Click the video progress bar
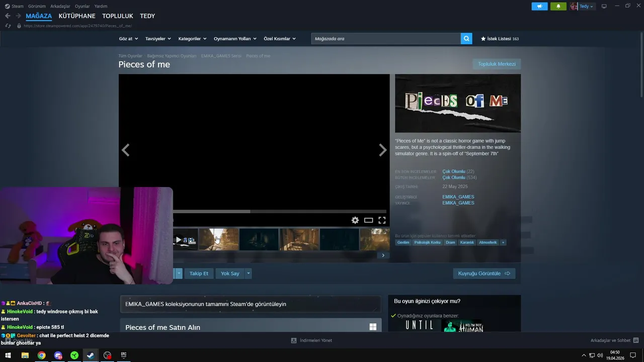Image resolution: width=644 pixels, height=362 pixels. pyautogui.click(x=279, y=212)
